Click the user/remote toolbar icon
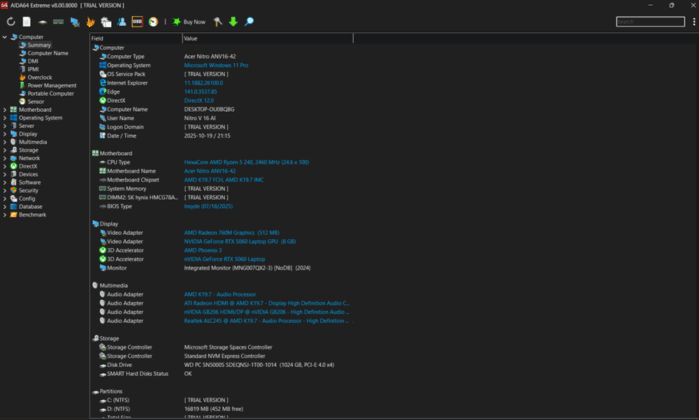699x420 pixels. 121,21
